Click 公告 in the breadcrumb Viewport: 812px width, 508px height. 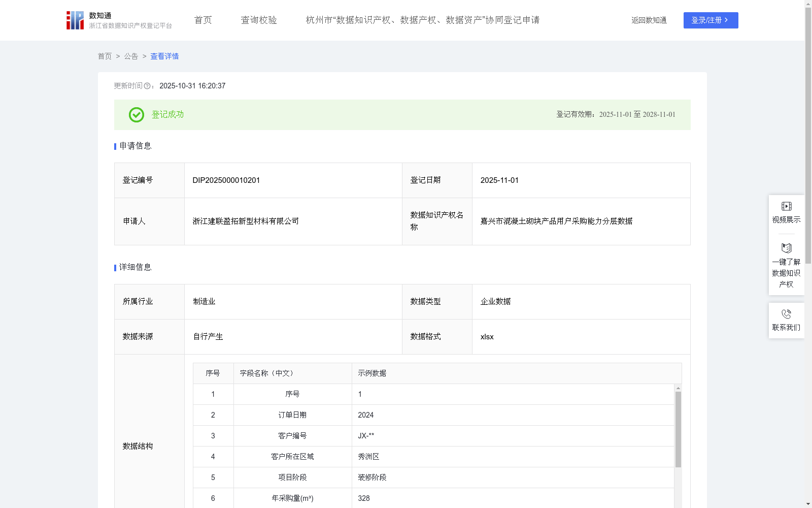tap(131, 56)
